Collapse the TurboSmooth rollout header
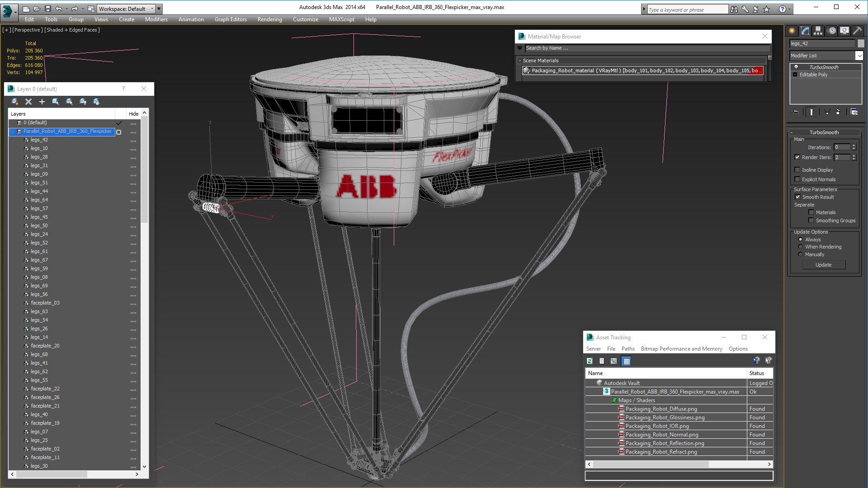This screenshot has height=488, width=868. point(824,132)
